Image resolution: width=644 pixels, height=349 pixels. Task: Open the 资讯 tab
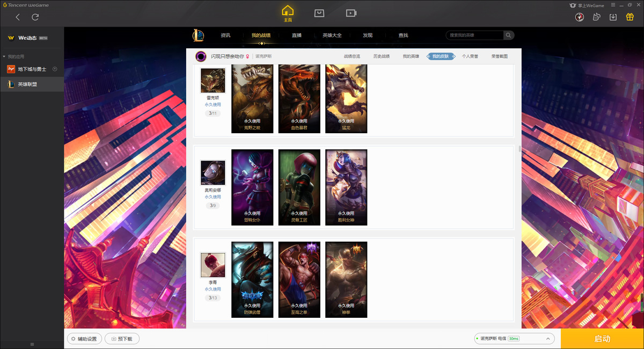(x=225, y=35)
